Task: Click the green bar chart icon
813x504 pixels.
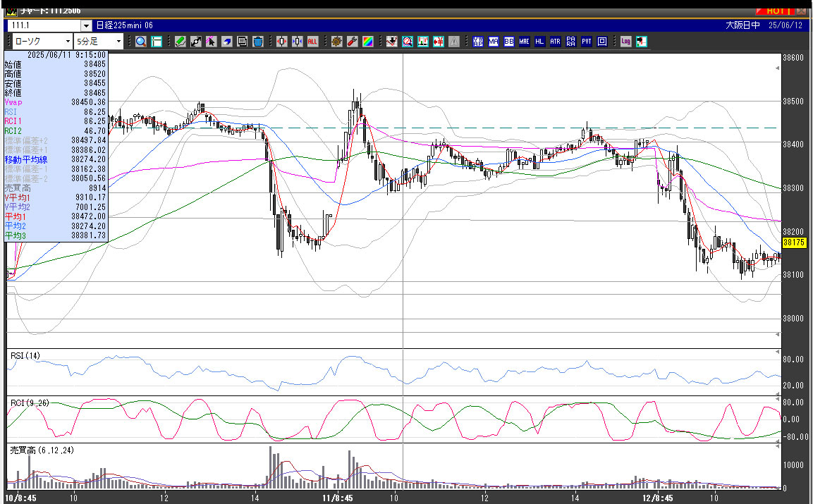Action: [x=422, y=42]
